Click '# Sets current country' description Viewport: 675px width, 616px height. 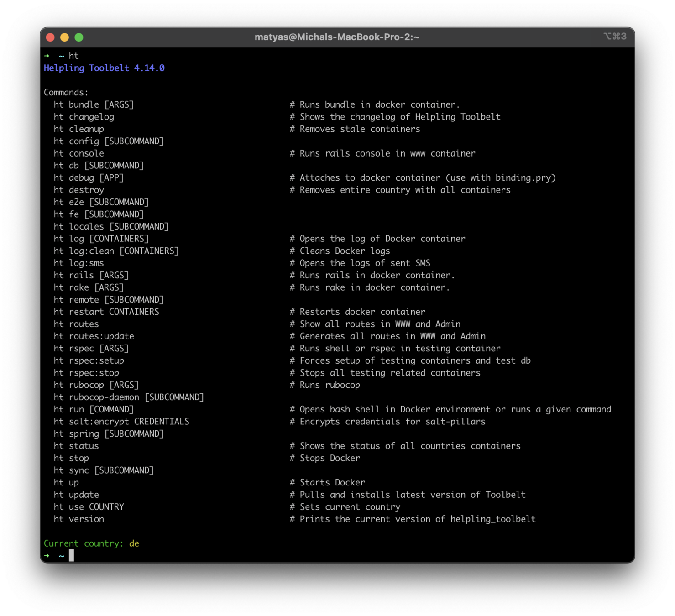pyautogui.click(x=345, y=507)
